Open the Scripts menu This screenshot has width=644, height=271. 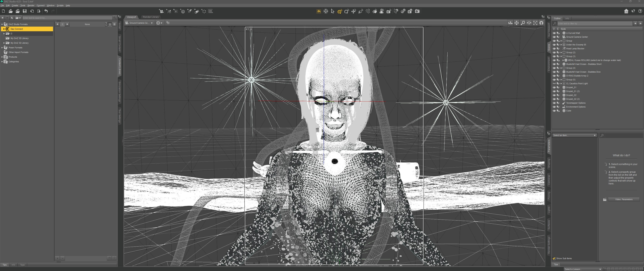click(60, 5)
